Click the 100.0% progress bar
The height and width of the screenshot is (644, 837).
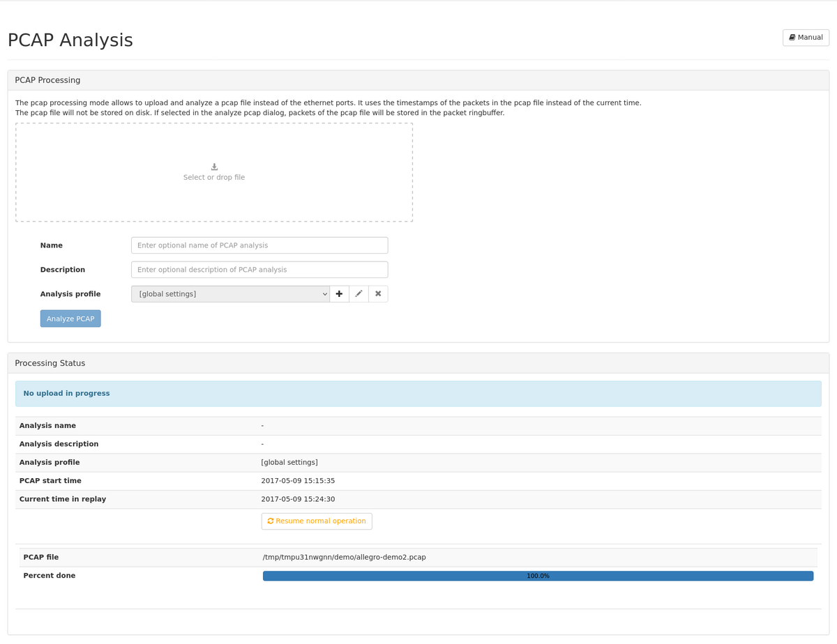538,576
